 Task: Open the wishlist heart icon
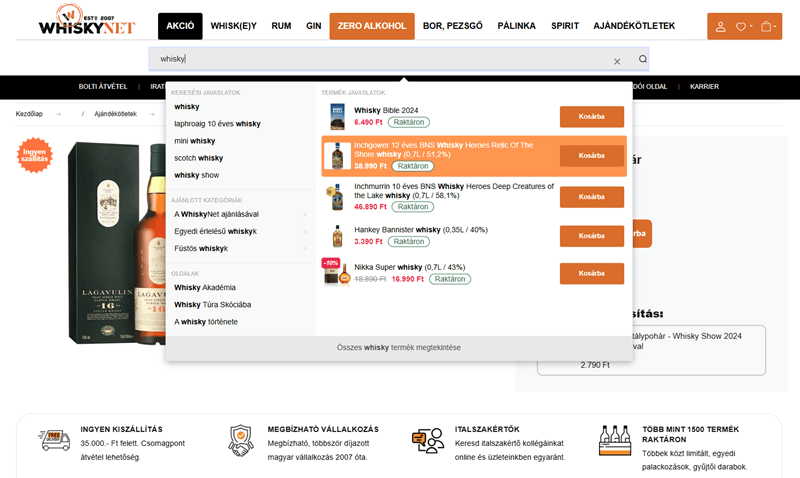coord(740,27)
